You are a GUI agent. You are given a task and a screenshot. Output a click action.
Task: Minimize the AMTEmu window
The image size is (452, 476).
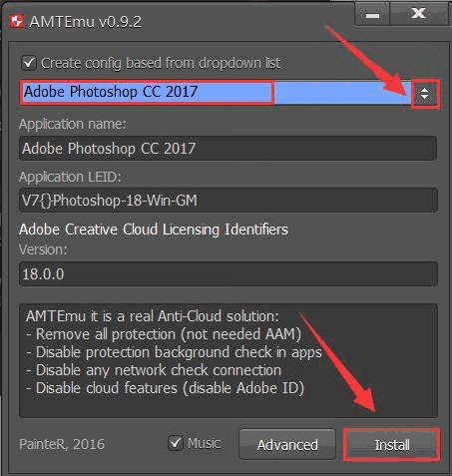[x=372, y=14]
